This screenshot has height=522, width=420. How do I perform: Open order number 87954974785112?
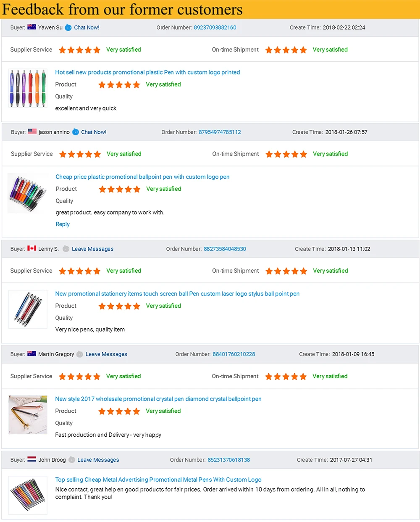(x=220, y=132)
